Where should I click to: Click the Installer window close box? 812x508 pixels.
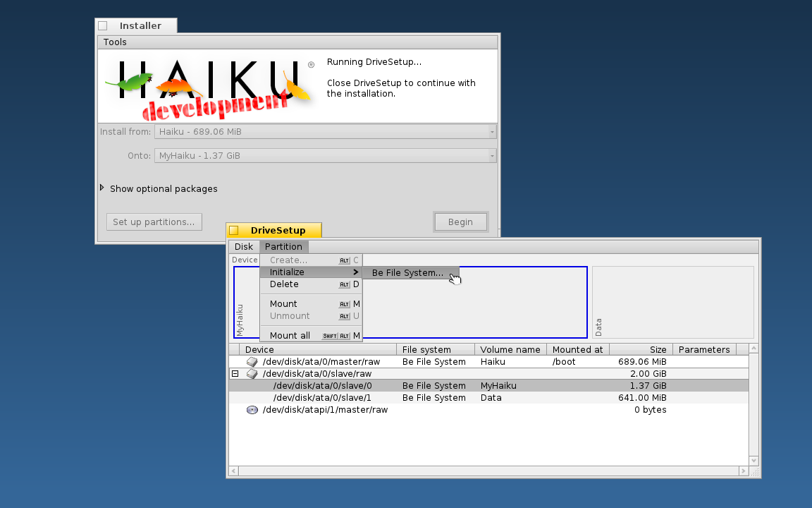coord(103,26)
